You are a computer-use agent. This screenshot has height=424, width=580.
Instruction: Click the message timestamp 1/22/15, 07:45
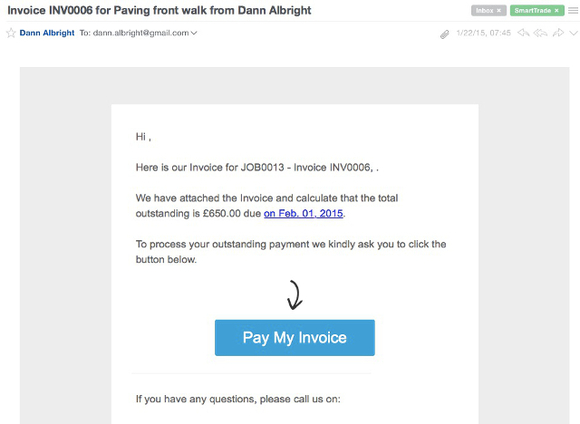click(483, 33)
